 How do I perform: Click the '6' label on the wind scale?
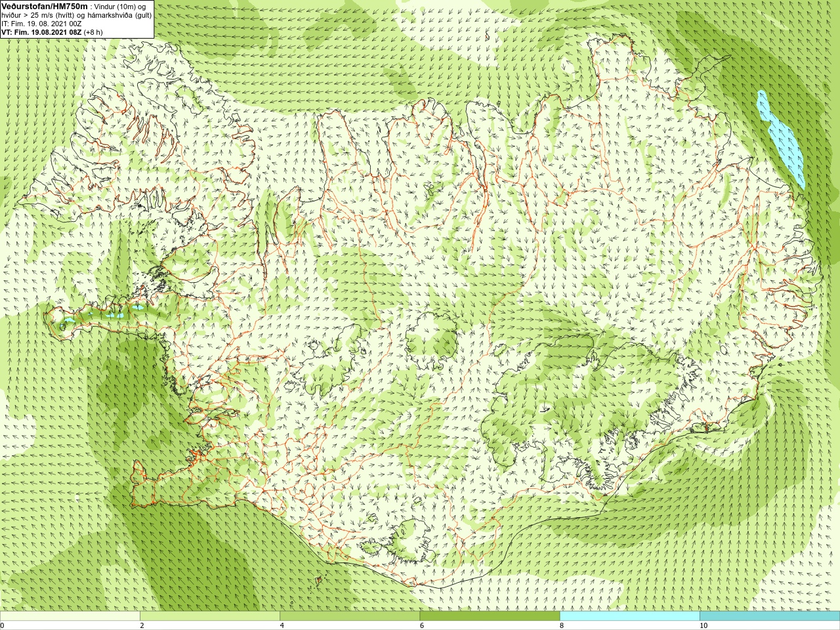[x=422, y=625]
